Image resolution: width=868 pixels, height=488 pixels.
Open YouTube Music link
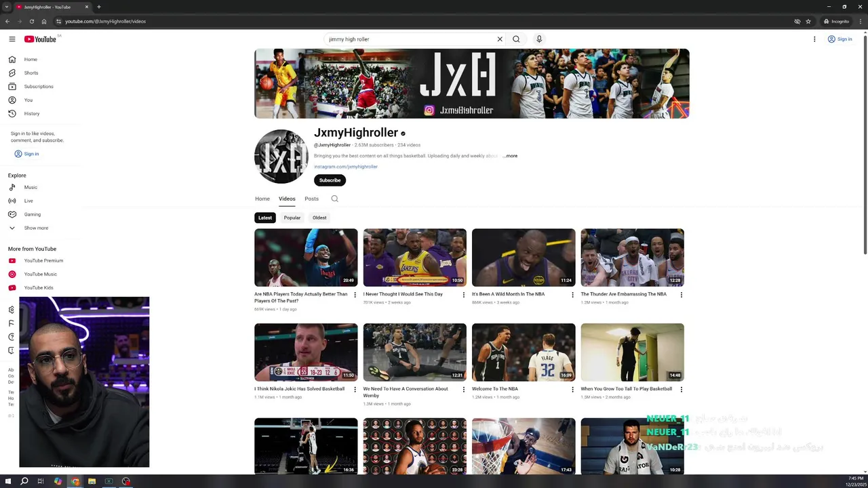(41, 274)
